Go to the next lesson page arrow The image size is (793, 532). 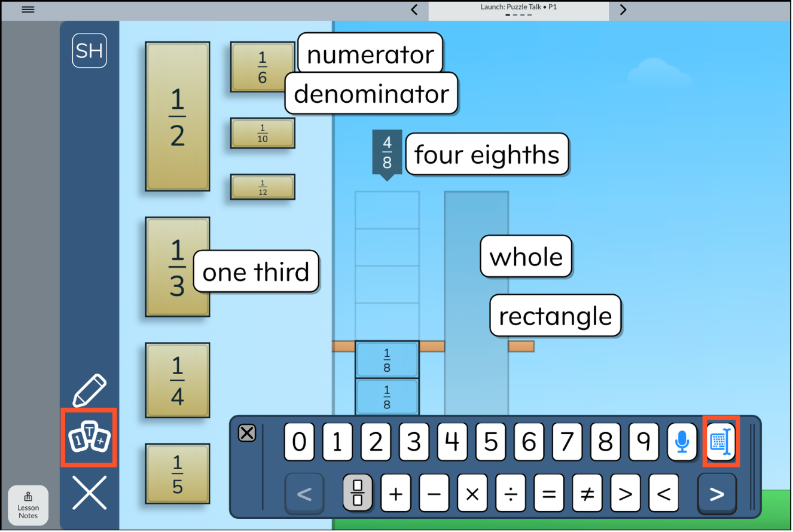click(623, 10)
